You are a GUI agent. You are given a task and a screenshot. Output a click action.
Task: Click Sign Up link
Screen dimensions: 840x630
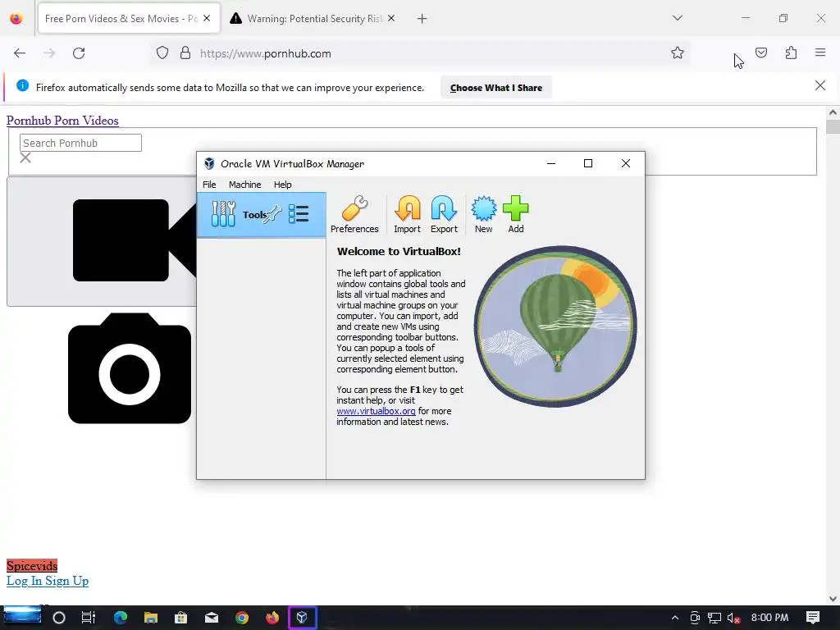click(x=67, y=581)
